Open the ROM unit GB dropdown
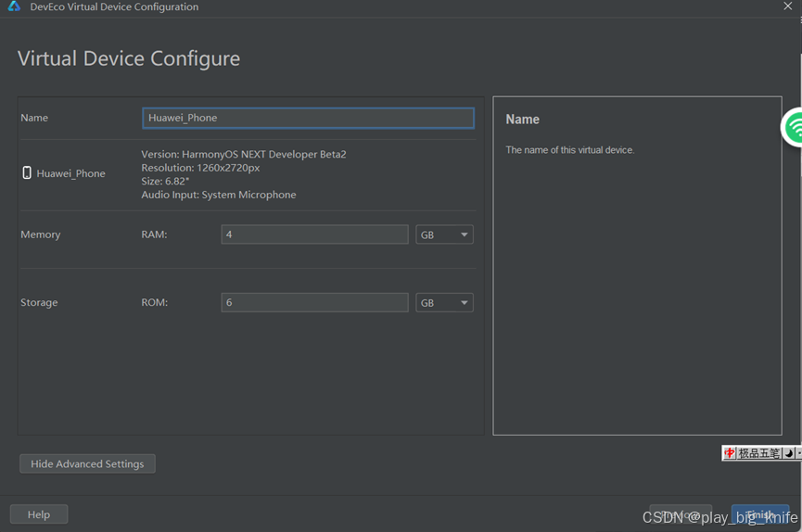The width and height of the screenshot is (802, 532). click(x=444, y=302)
